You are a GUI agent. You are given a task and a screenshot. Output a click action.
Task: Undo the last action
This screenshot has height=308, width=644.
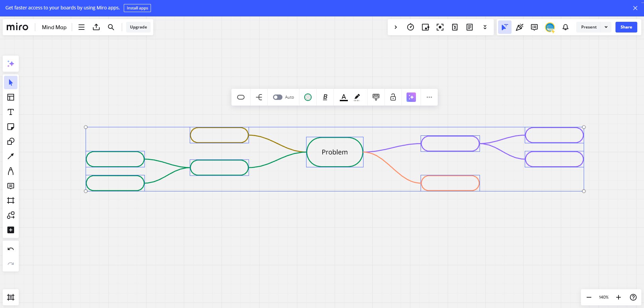[11, 249]
